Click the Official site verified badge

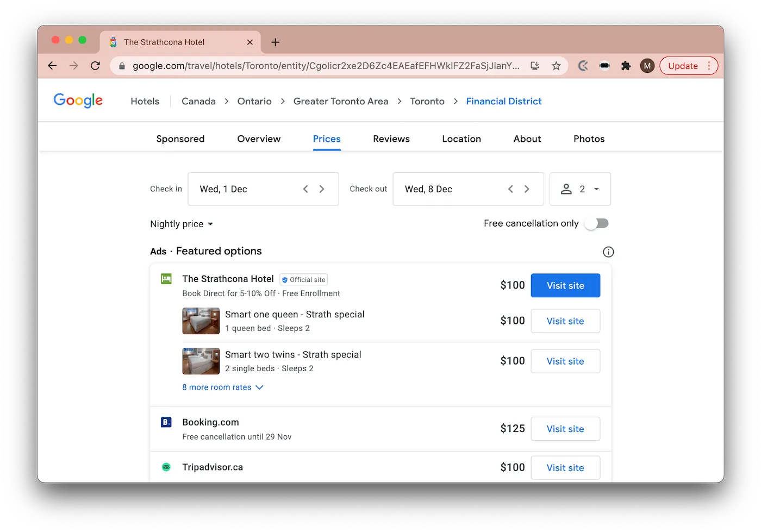(304, 280)
